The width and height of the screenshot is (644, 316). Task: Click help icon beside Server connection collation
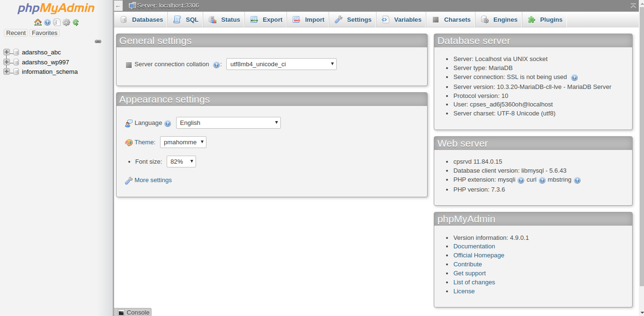216,65
